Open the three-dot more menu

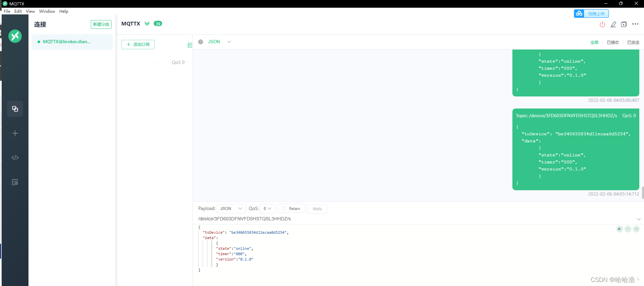[x=635, y=24]
